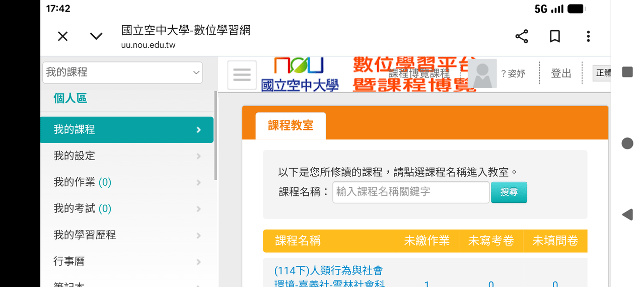The height and width of the screenshot is (287, 644).
Task: Click the 個人區 section heading
Action: (x=70, y=98)
